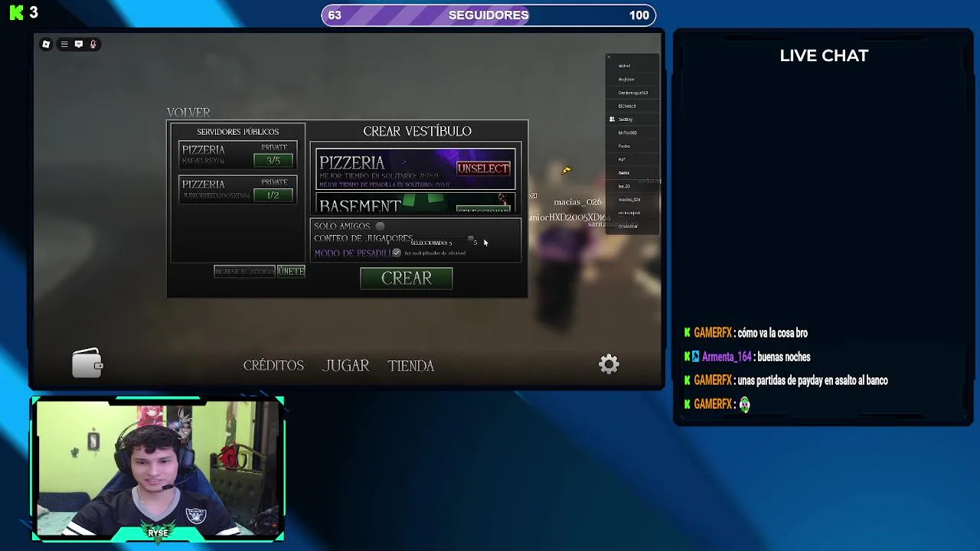Click the emote in GAMERFX's last message

(744, 404)
